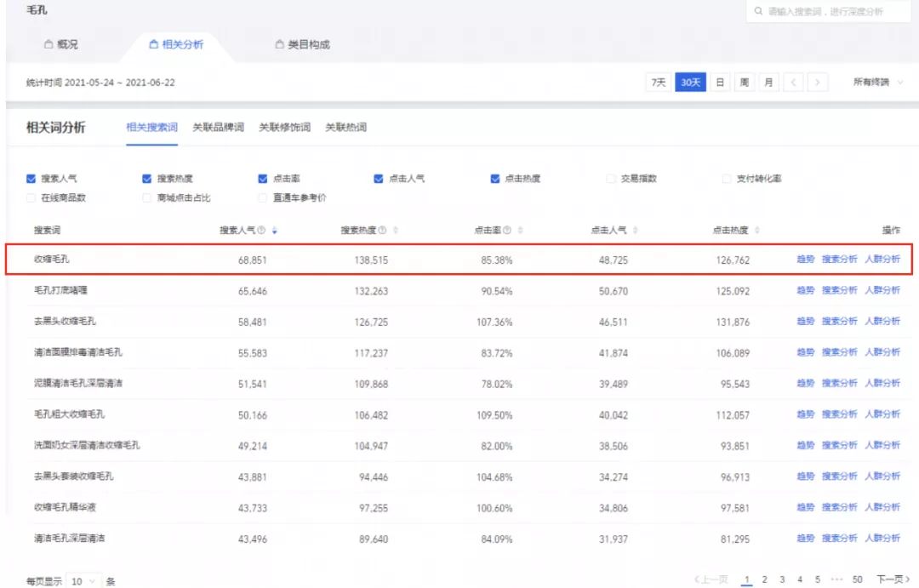Click the 概况 tab icon

(x=48, y=46)
